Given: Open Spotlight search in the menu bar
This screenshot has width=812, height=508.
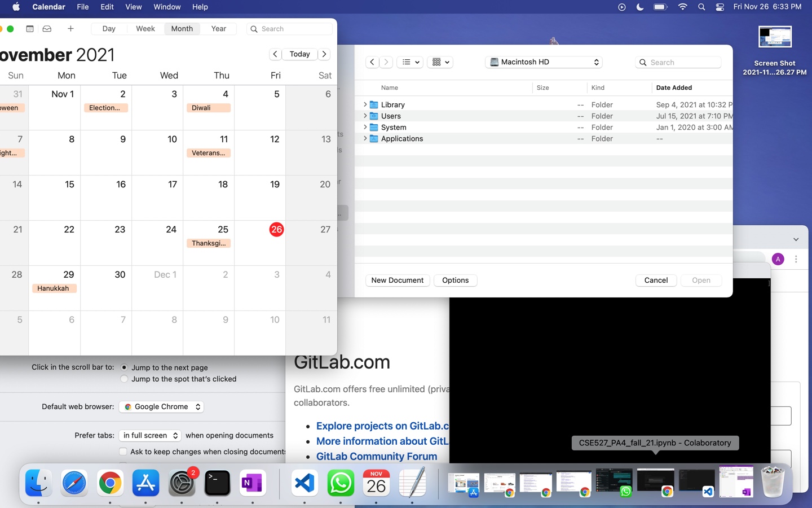Looking at the screenshot, I should (701, 7).
